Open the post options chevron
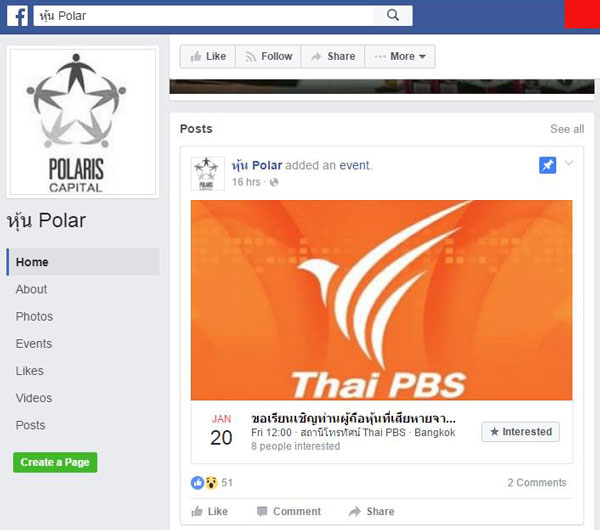600x530 pixels. click(569, 163)
